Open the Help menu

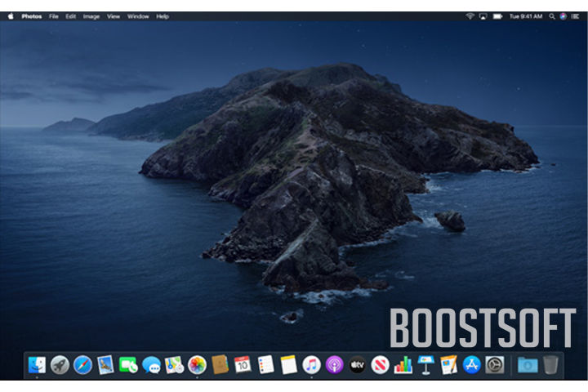pyautogui.click(x=163, y=16)
